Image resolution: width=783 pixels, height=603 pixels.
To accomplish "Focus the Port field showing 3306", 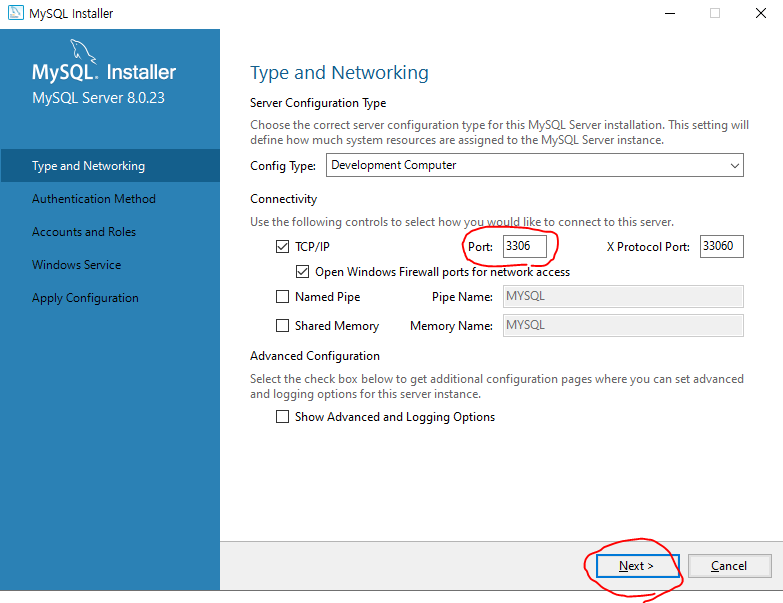I will [524, 246].
